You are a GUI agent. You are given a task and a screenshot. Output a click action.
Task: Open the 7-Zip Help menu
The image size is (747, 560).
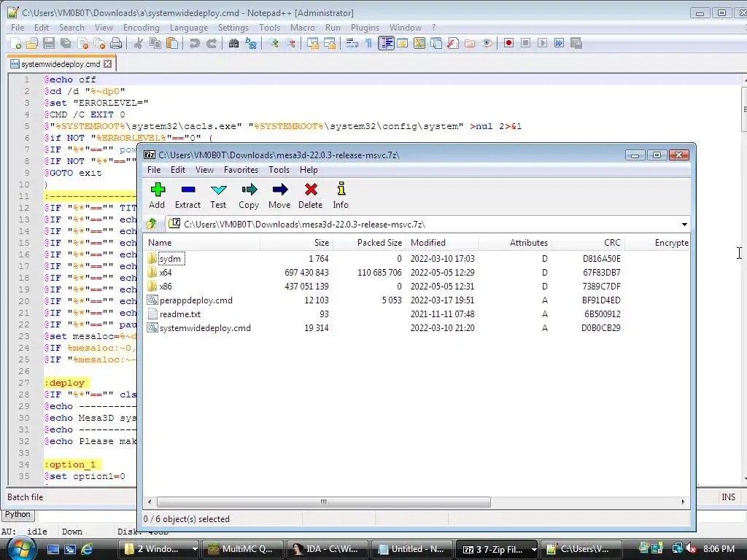[309, 170]
